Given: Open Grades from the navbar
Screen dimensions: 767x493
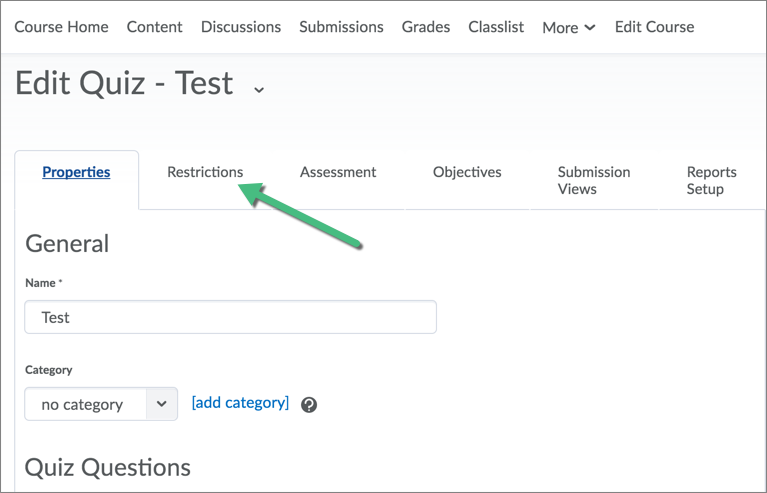Looking at the screenshot, I should pyautogui.click(x=426, y=27).
